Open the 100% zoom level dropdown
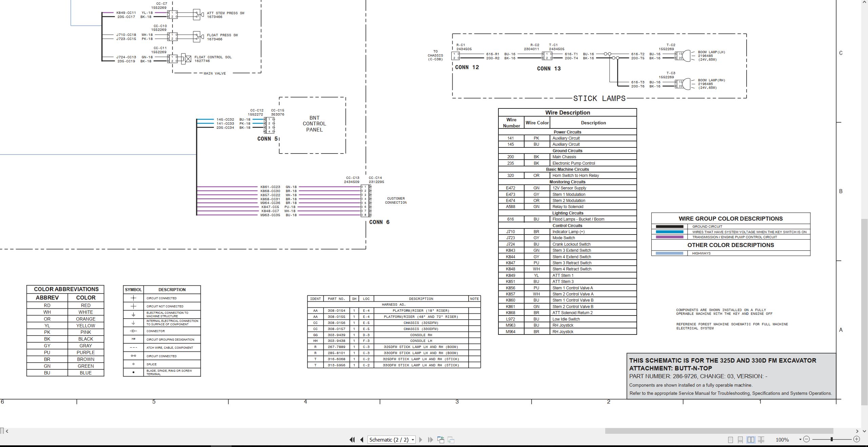This screenshot has height=447, width=868. [800, 440]
